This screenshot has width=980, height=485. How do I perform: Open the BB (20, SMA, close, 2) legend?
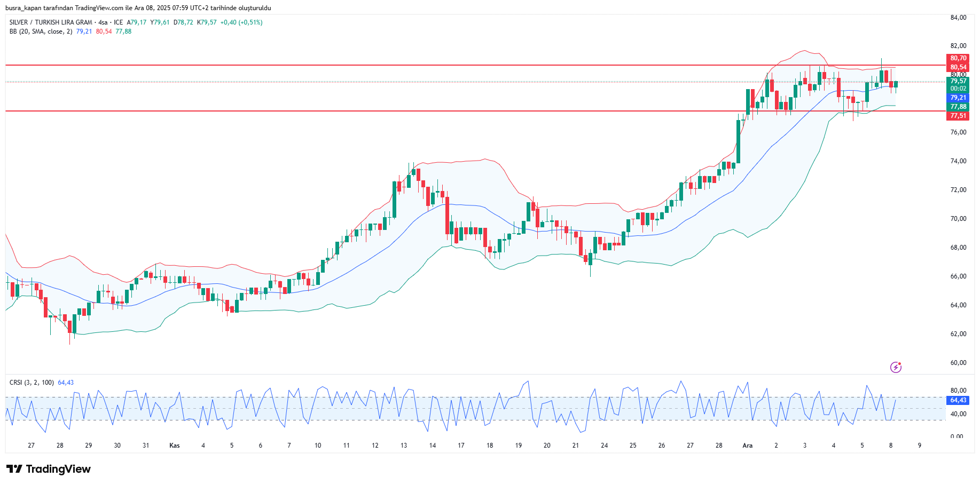[x=41, y=31]
